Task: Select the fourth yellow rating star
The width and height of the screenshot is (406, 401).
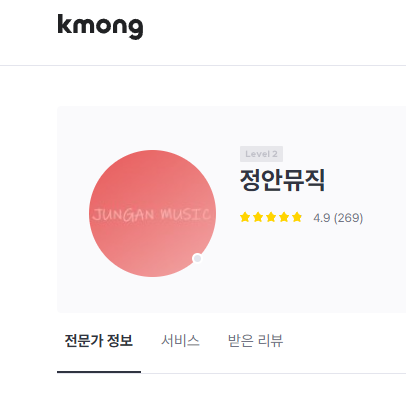Action: [284, 217]
